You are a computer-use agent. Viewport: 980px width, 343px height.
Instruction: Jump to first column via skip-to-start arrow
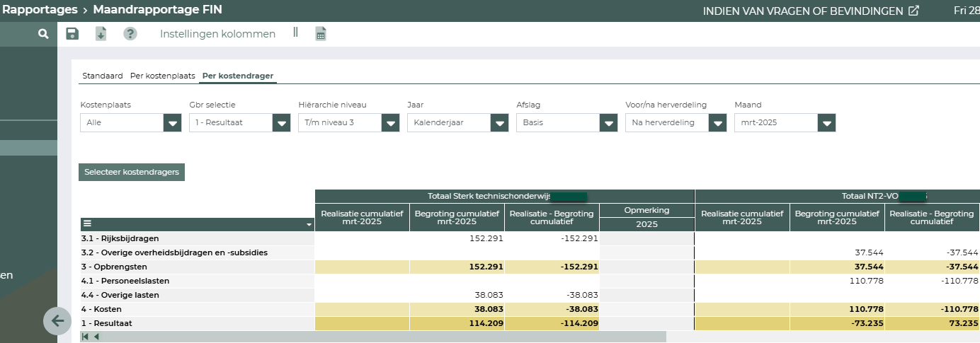tap(86, 337)
